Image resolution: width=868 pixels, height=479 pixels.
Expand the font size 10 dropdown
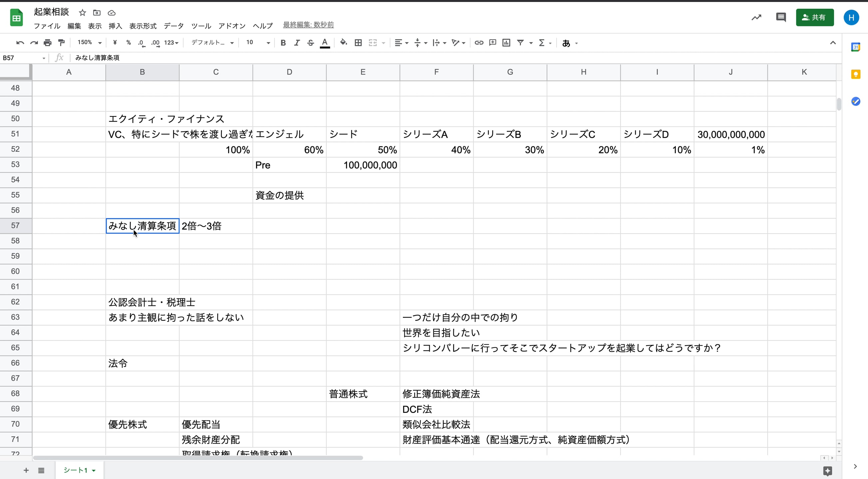268,43
